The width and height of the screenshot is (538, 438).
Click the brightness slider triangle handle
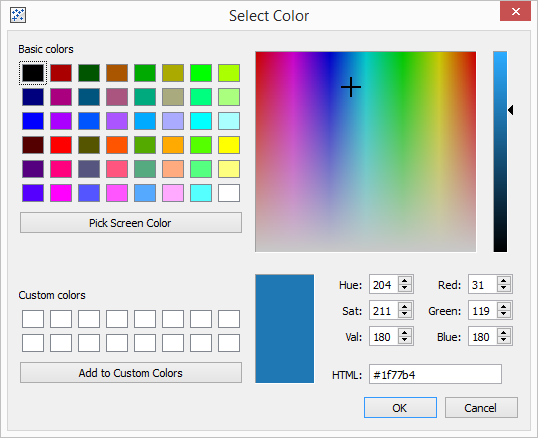[511, 110]
